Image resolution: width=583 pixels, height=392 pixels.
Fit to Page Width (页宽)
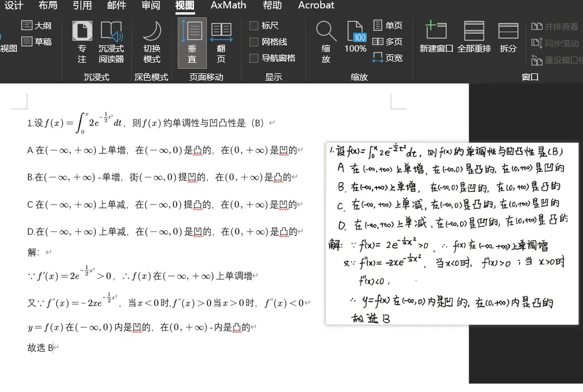pos(387,58)
